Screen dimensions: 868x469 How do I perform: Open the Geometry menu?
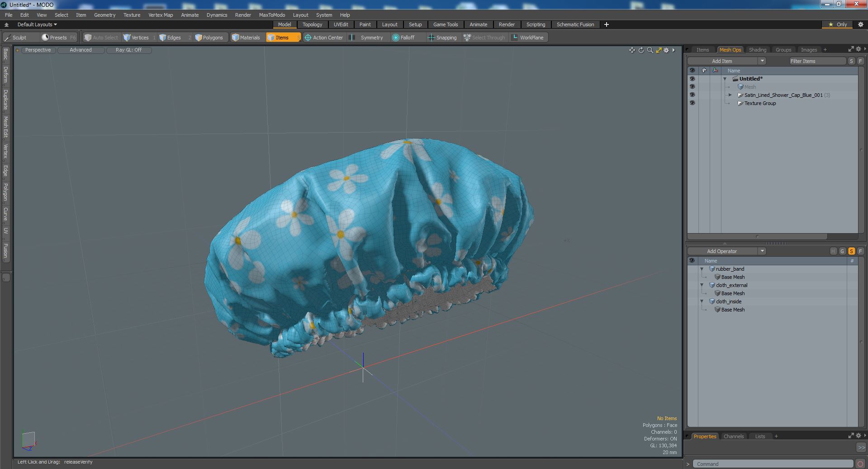click(104, 15)
